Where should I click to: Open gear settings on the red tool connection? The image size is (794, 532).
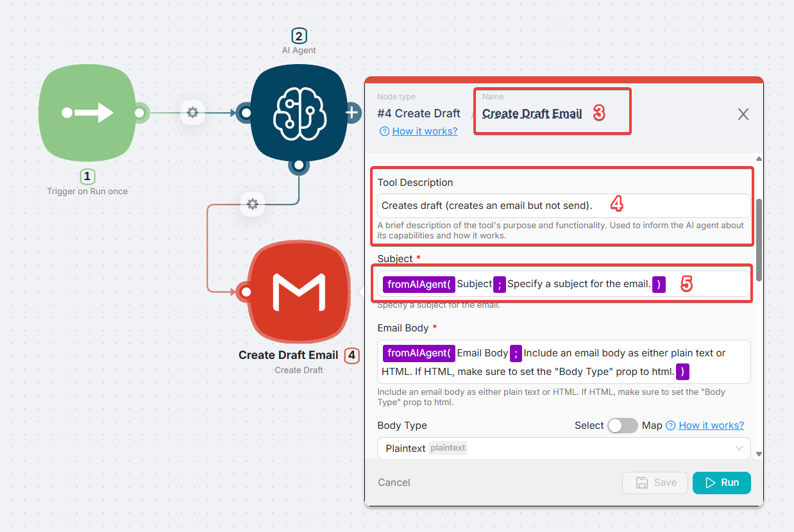tap(252, 204)
